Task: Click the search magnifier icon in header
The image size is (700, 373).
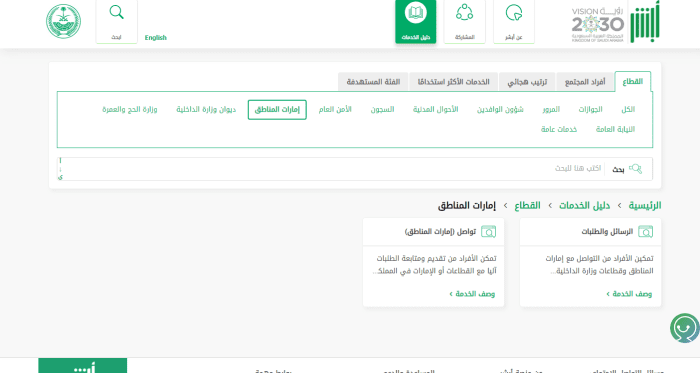Action: coord(117,12)
